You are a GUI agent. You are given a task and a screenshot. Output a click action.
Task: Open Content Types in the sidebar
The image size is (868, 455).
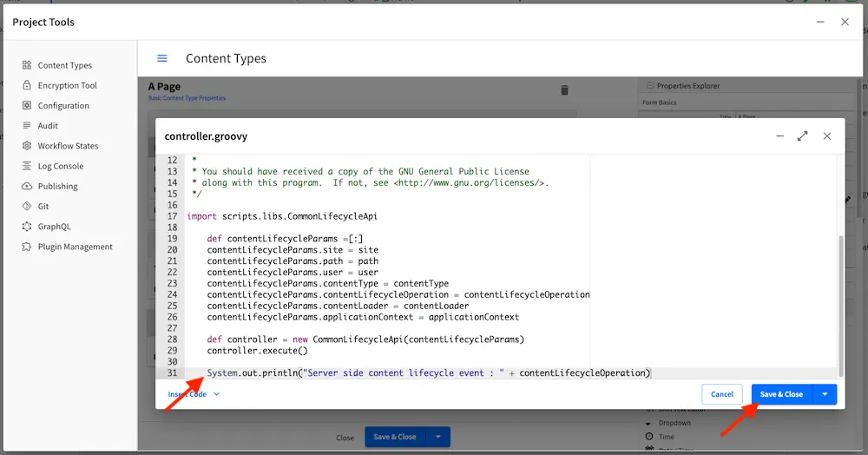[x=65, y=65]
